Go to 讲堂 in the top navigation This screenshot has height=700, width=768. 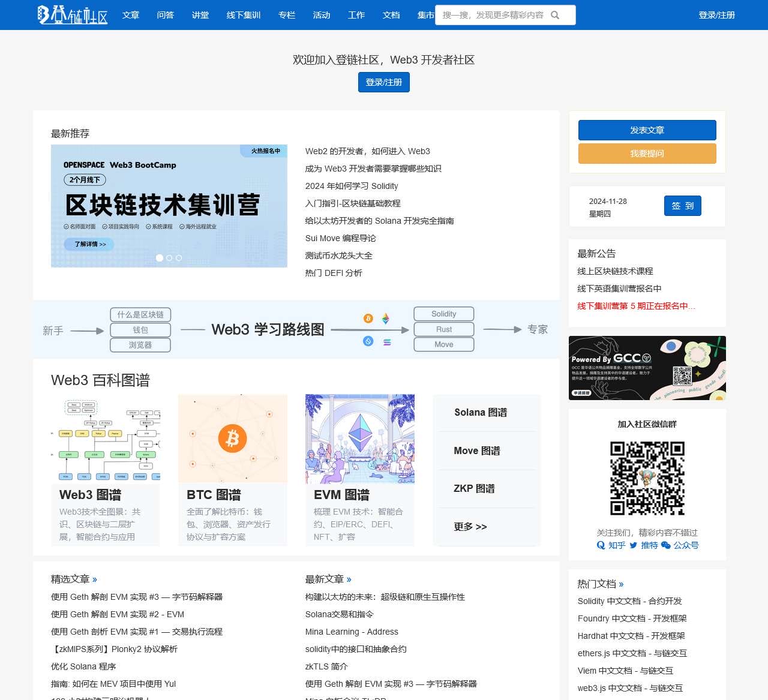point(200,15)
